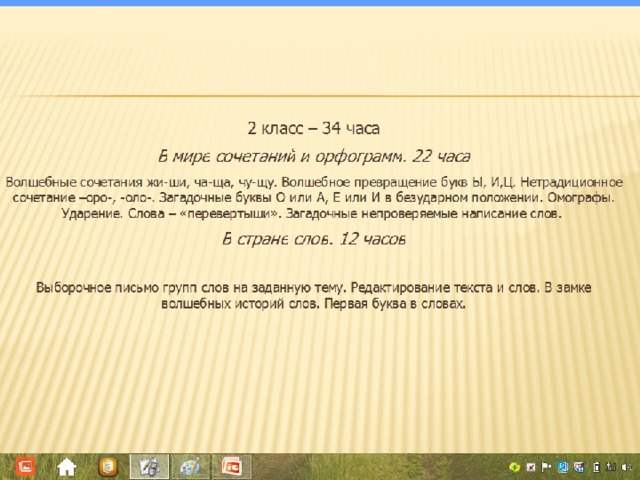
Task: Click the line starting "Ударение. Слова – «перевертыши»"
Action: 312,213
